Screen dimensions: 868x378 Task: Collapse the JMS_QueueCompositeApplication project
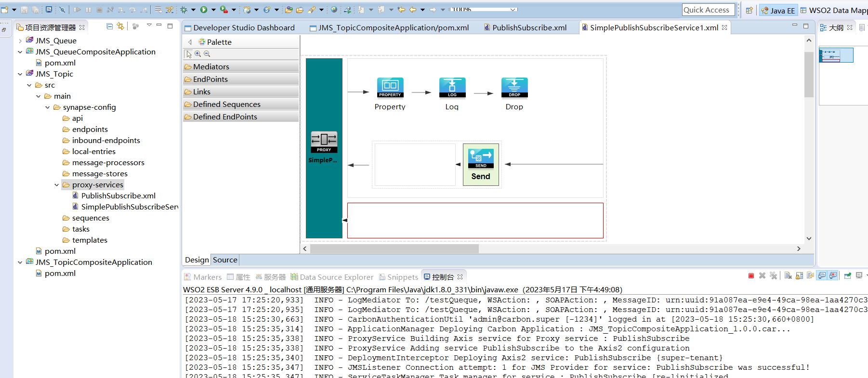[x=20, y=52]
